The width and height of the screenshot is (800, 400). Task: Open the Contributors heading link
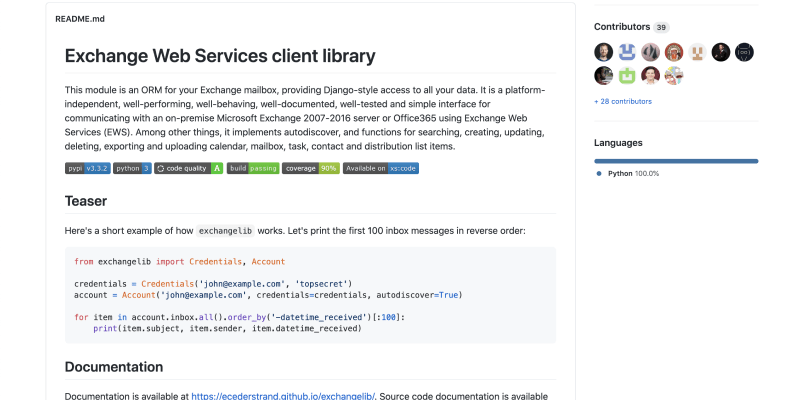click(621, 27)
